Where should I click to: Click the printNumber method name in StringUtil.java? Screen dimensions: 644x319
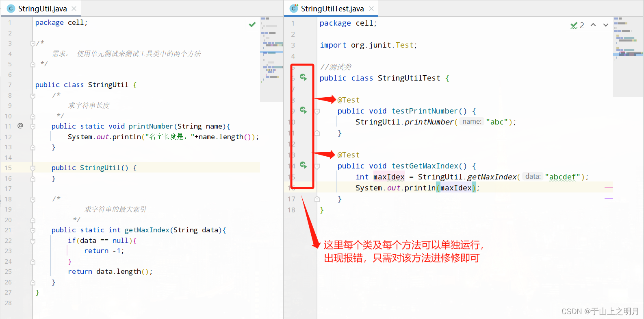151,127
